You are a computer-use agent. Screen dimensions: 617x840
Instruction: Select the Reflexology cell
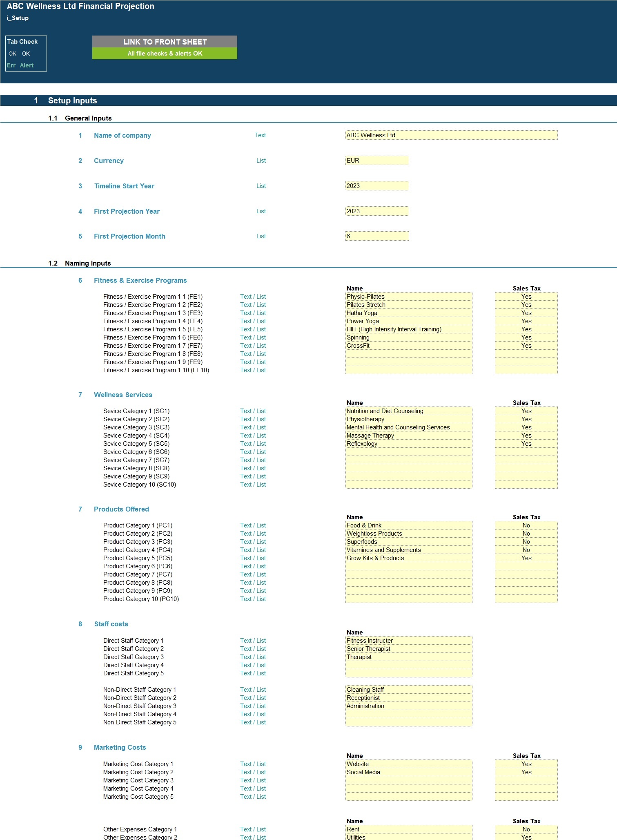click(x=409, y=444)
